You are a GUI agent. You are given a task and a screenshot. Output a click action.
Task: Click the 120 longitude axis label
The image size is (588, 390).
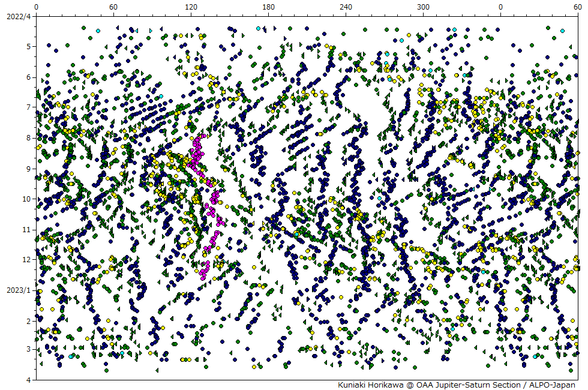191,7
